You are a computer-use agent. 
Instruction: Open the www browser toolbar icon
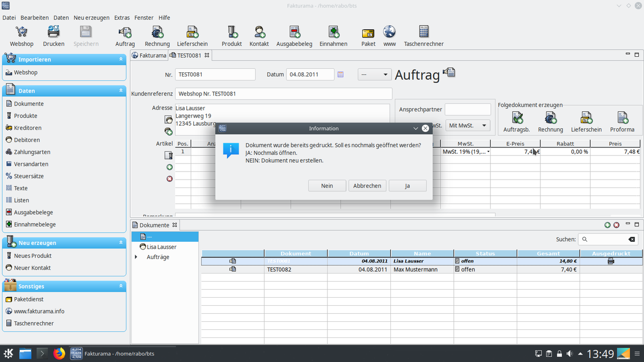point(389,32)
